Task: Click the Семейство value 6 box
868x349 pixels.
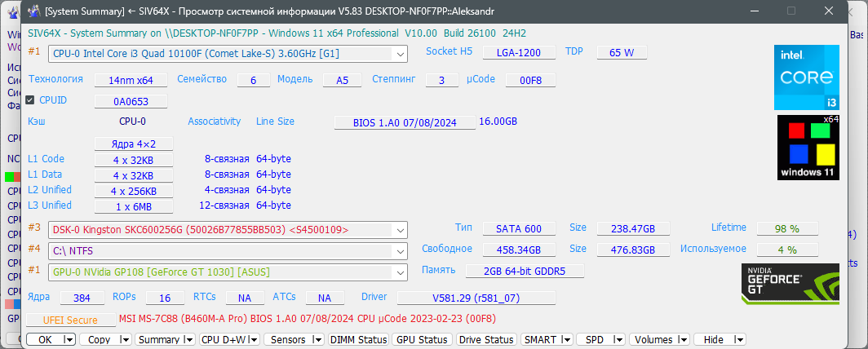Action: (x=254, y=80)
